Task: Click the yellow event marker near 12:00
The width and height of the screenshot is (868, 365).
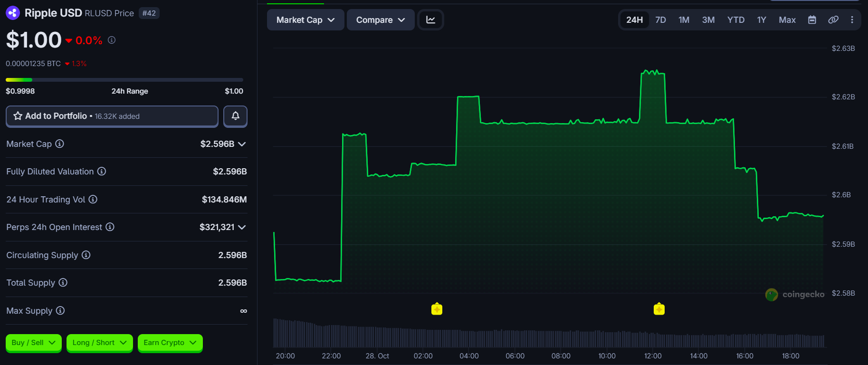Action: pos(659,309)
